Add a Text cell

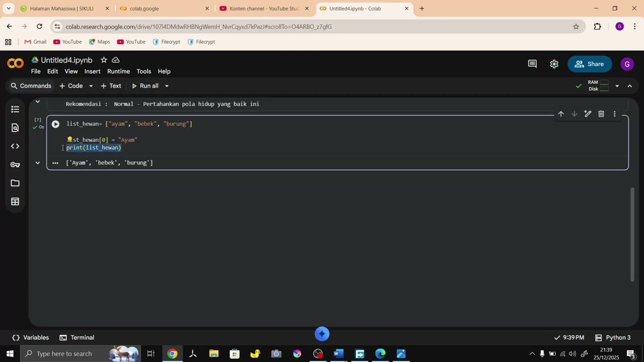[111, 86]
